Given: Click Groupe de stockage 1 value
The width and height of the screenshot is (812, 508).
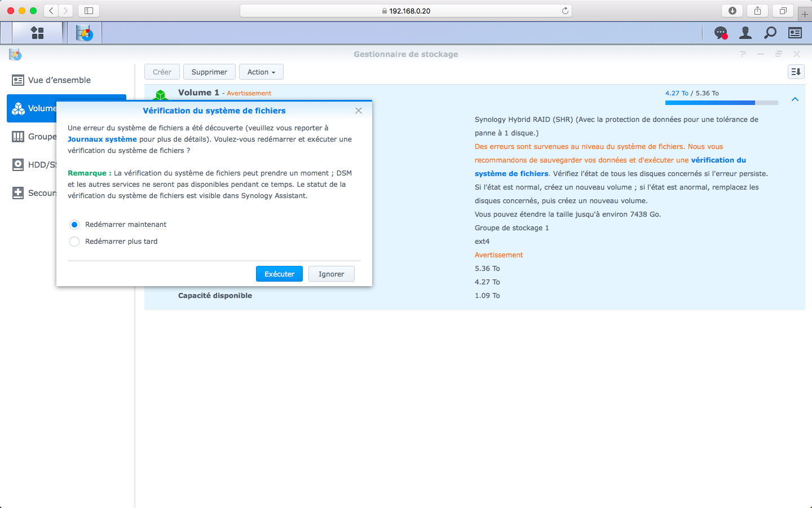Looking at the screenshot, I should click(511, 228).
